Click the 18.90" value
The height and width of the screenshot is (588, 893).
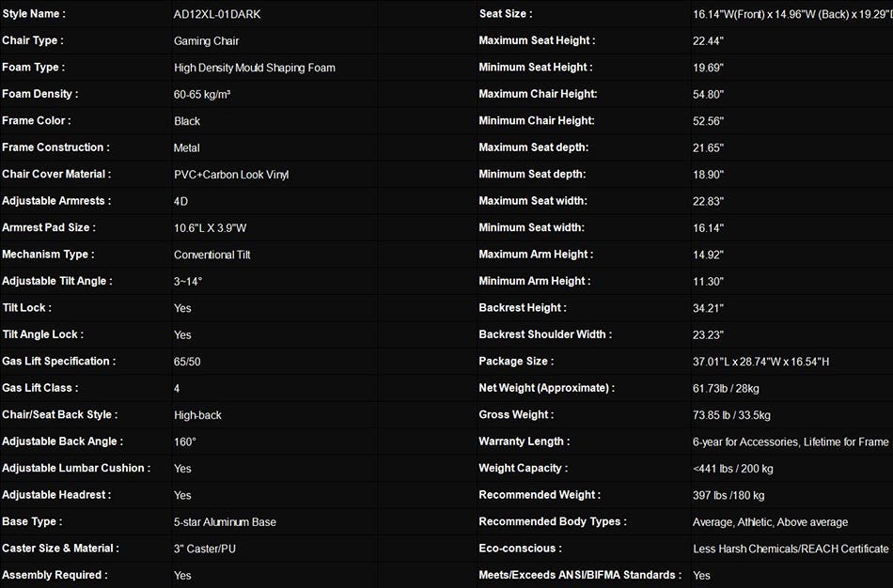708,175
